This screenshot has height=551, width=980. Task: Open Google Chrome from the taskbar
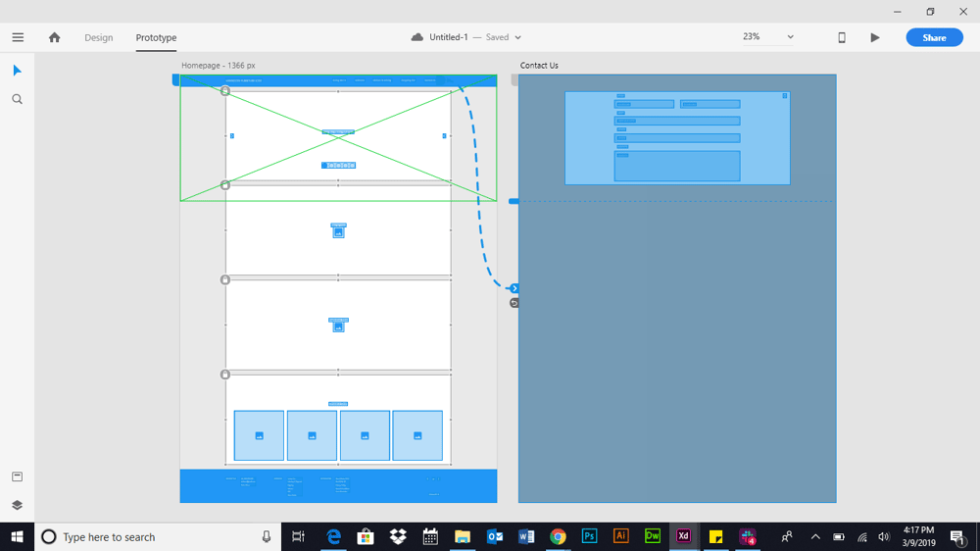click(558, 536)
